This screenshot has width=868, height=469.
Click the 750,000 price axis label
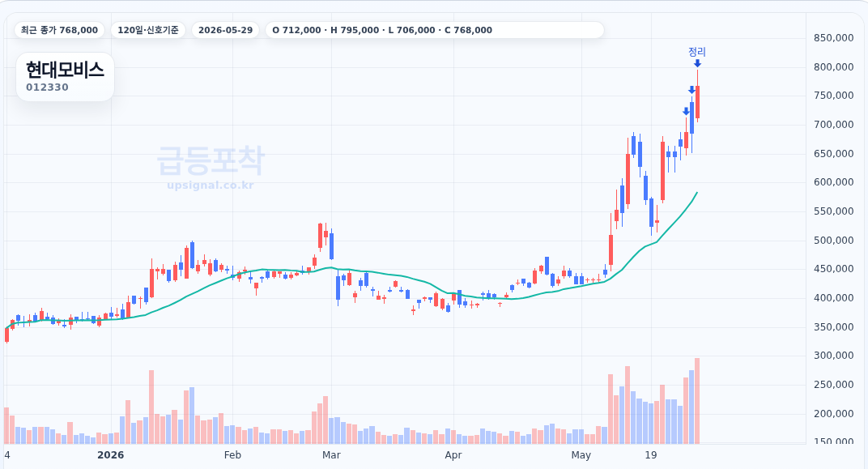click(x=834, y=96)
